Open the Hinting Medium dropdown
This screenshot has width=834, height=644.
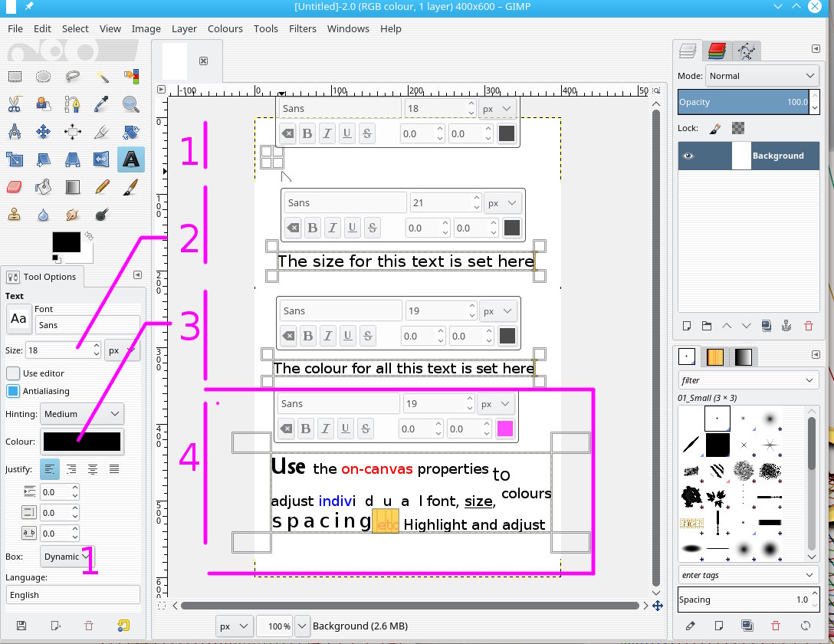82,414
